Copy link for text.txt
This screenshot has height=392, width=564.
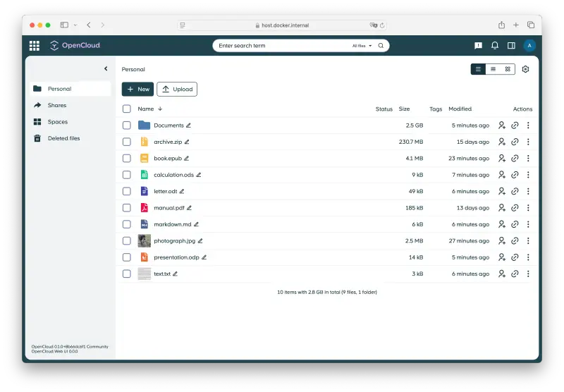[x=515, y=274]
